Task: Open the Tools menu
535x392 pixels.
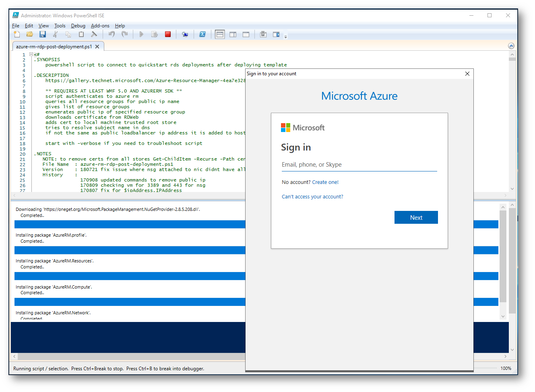Action: coord(60,26)
